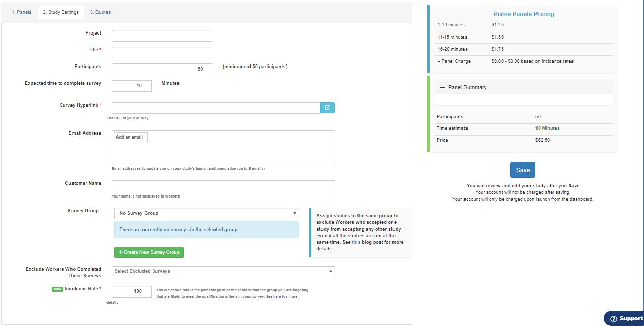Screen dimensions: 644x326
Task: Create a new survey group
Action: tap(149, 252)
